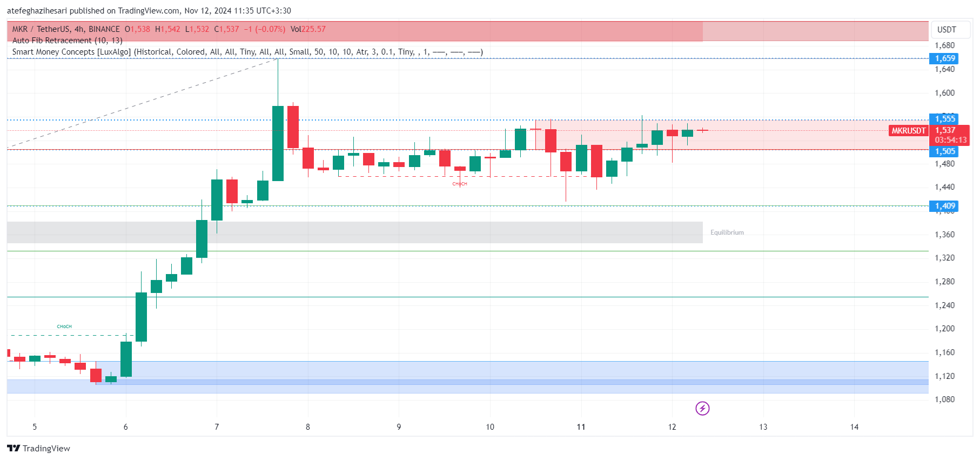Click the 1,409 blue price label
Image resolution: width=980 pixels, height=460 pixels.
pyautogui.click(x=944, y=206)
